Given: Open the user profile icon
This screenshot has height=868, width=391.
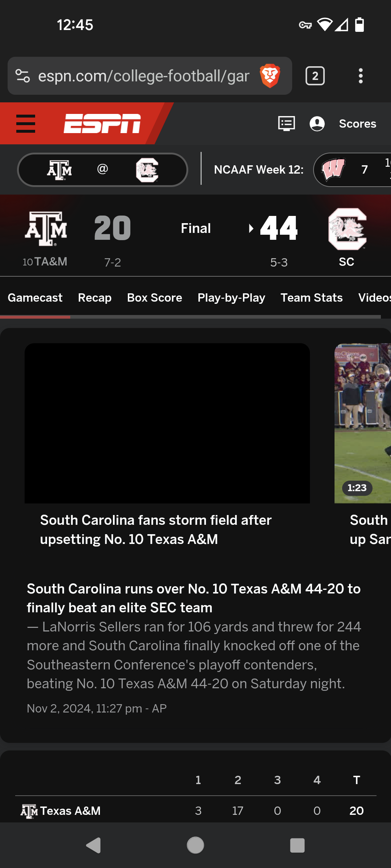Looking at the screenshot, I should pos(317,124).
